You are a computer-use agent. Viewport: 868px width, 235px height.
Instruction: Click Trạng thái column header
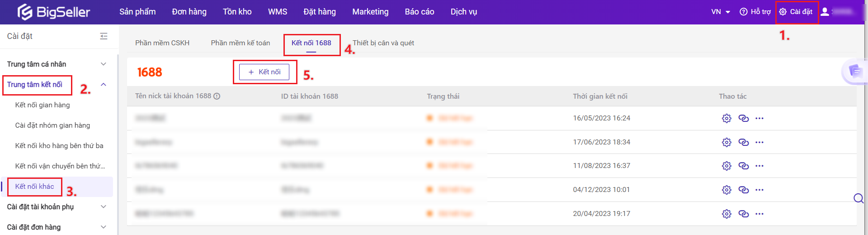443,96
